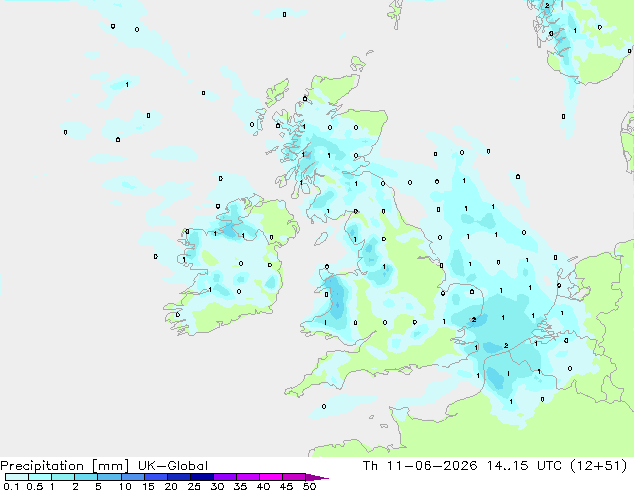This screenshot has height=490, width=634.
Task: Click the lightest 0.1 mm legend swatch
Action: pyautogui.click(x=17, y=477)
